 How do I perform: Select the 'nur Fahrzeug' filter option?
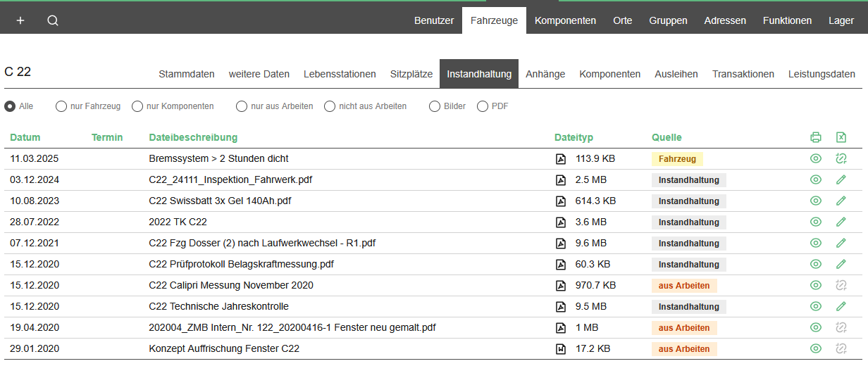pos(61,106)
